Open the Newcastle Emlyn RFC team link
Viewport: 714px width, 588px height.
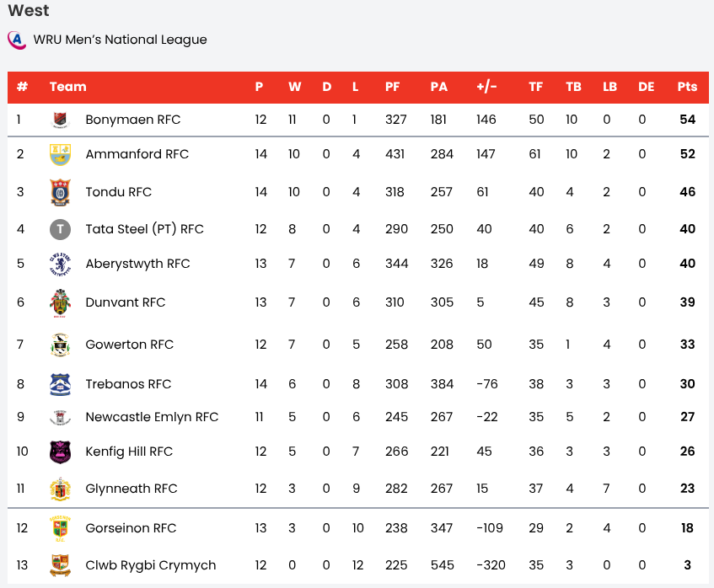[x=152, y=417]
